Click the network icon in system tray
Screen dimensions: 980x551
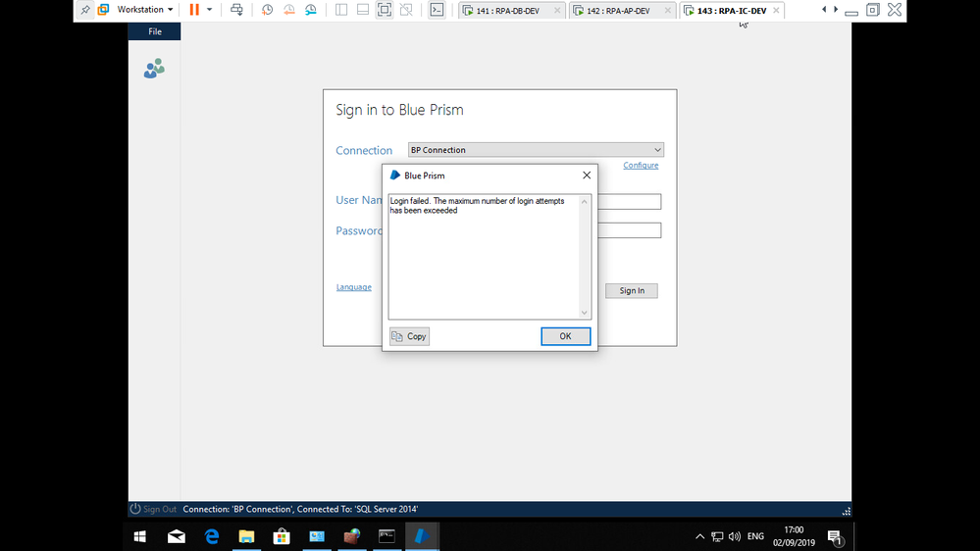[717, 536]
